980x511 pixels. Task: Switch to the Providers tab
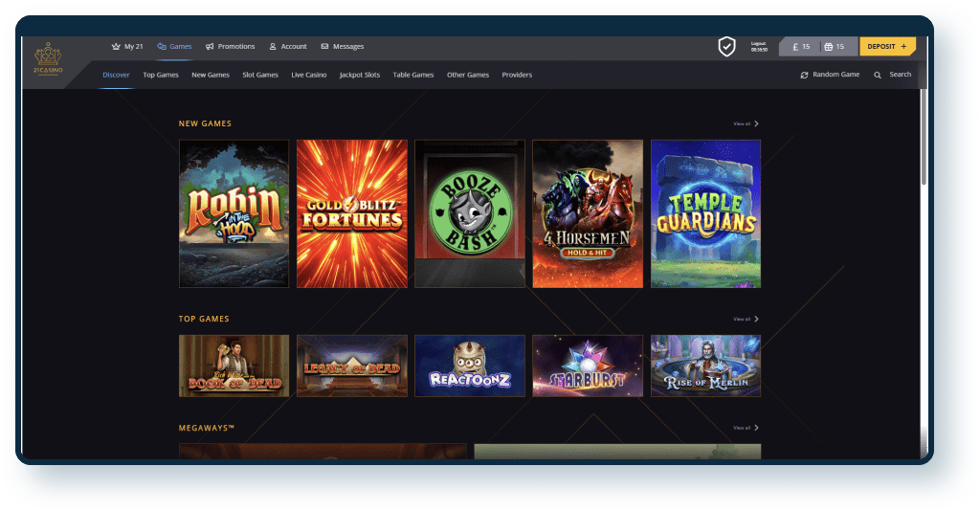[517, 75]
